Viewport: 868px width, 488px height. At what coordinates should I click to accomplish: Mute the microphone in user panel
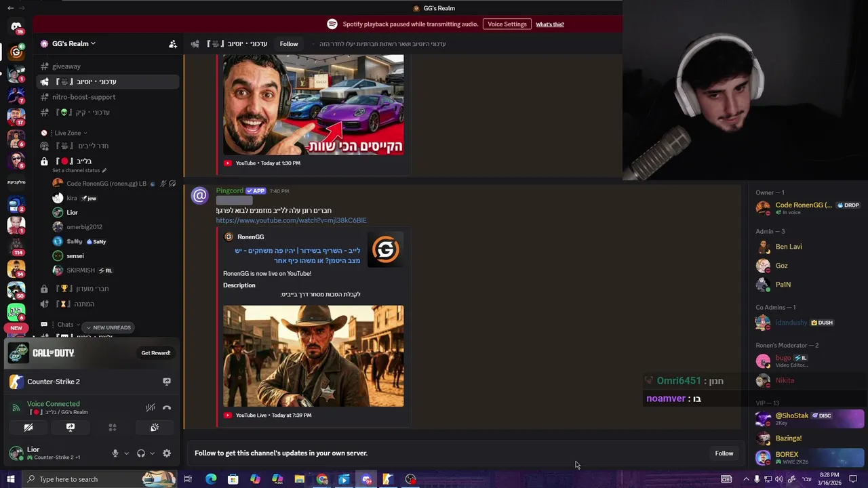[x=115, y=453]
